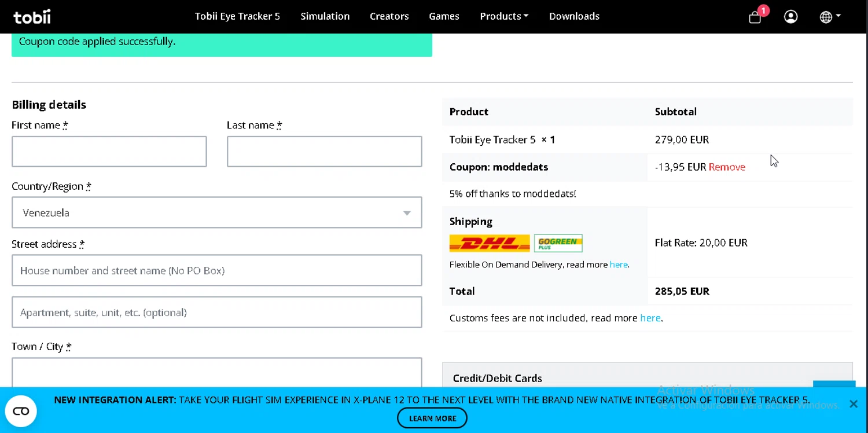Image resolution: width=868 pixels, height=433 pixels.
Task: Open the cookie settings round icon
Action: [x=21, y=411]
